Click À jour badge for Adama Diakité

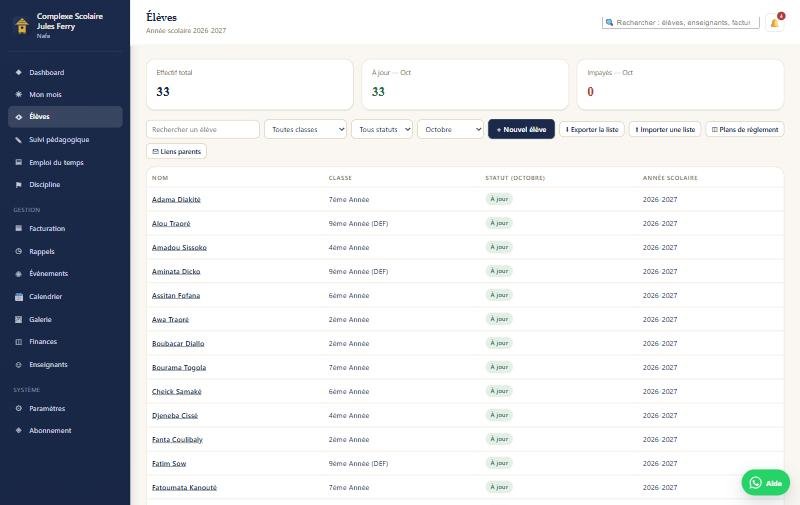pos(499,199)
